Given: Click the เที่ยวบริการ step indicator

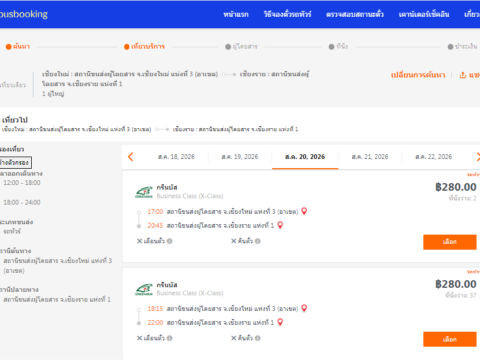Looking at the screenshot, I should [x=145, y=47].
